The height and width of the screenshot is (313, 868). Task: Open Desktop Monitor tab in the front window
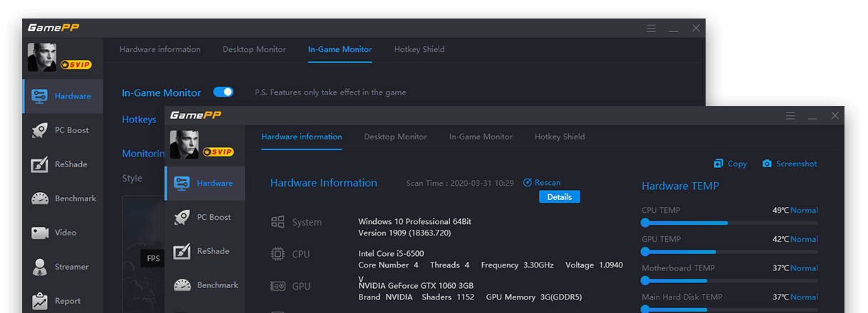[x=395, y=137]
